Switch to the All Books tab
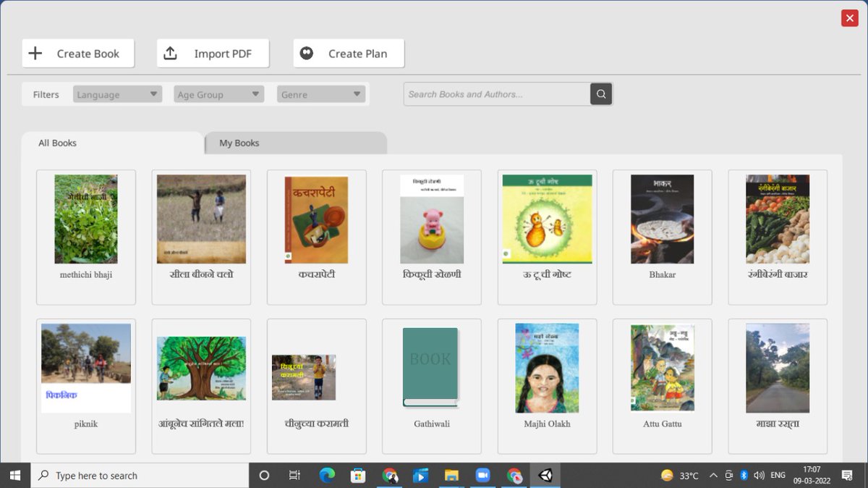Screen dimensions: 868x488 112,143
